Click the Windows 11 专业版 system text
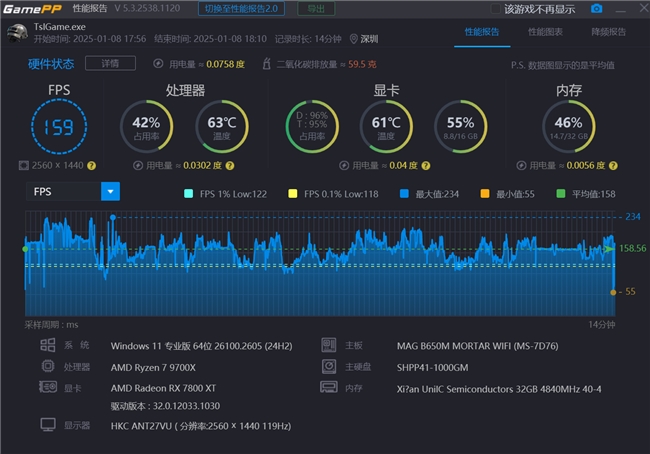 (201, 346)
